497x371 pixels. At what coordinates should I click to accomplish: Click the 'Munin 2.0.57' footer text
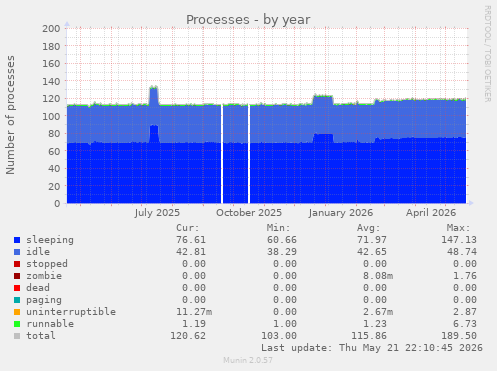248,360
